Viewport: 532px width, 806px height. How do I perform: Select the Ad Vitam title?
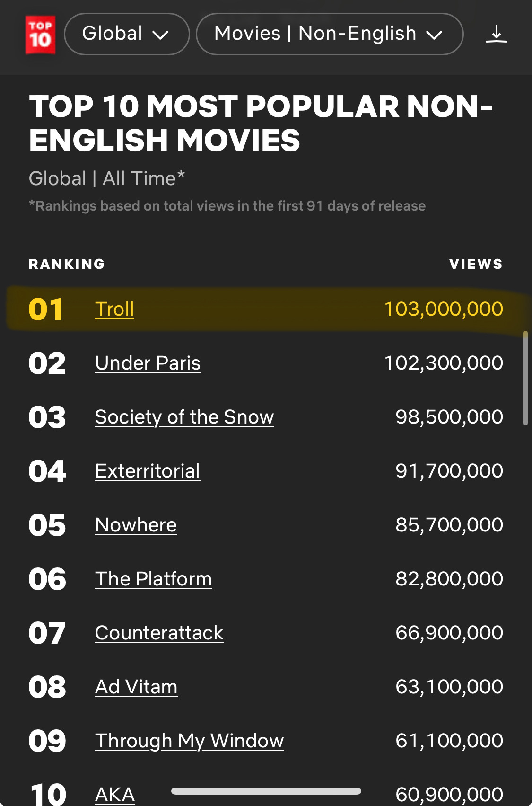pyautogui.click(x=136, y=687)
